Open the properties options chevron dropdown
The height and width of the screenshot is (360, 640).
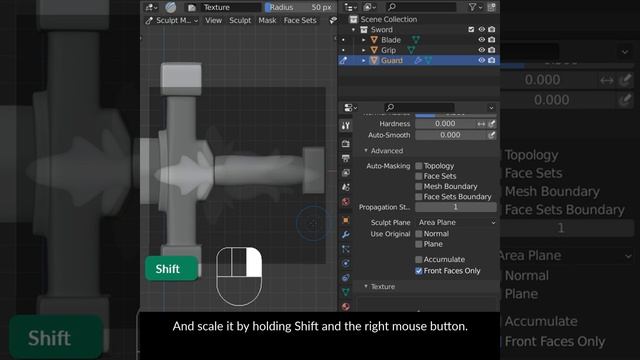coord(491,108)
